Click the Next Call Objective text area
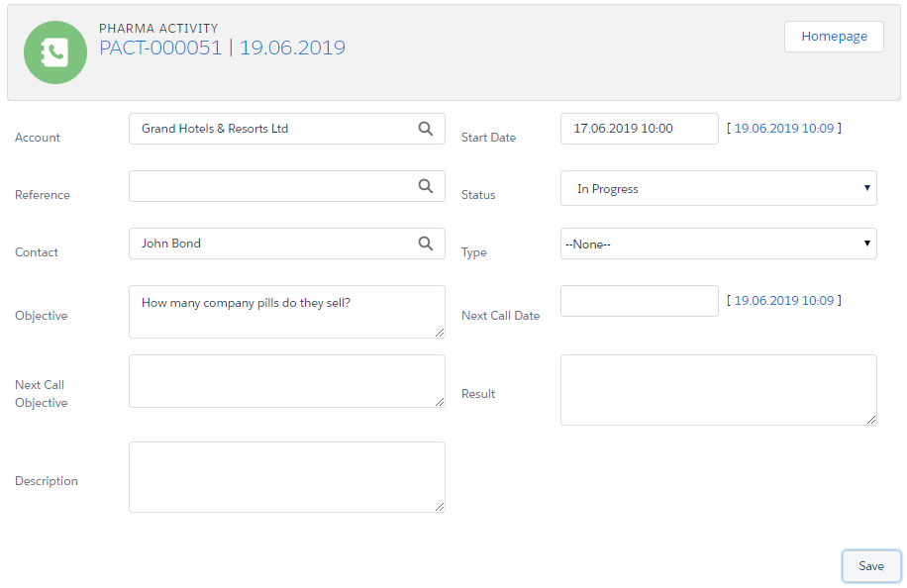Viewport: 907px width, 588px height. [x=286, y=381]
